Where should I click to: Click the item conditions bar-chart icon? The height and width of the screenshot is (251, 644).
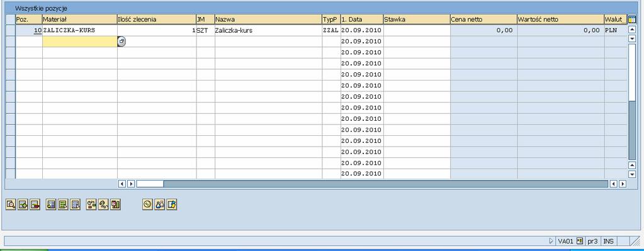[x=115, y=204]
